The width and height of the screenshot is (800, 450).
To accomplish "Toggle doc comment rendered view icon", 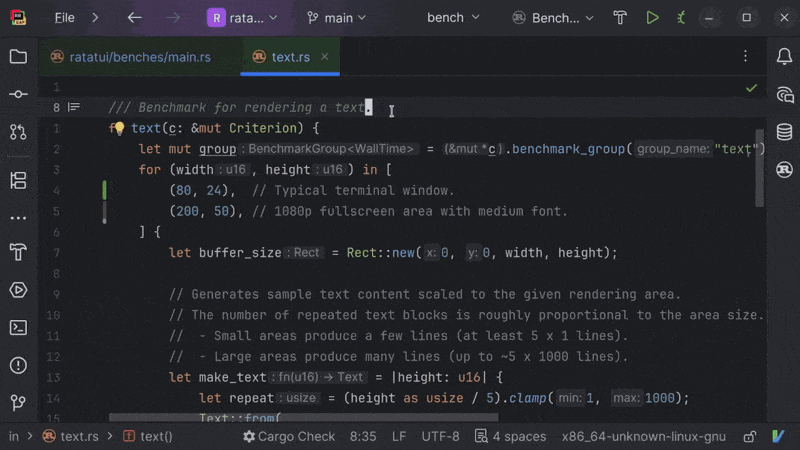I will tap(74, 107).
